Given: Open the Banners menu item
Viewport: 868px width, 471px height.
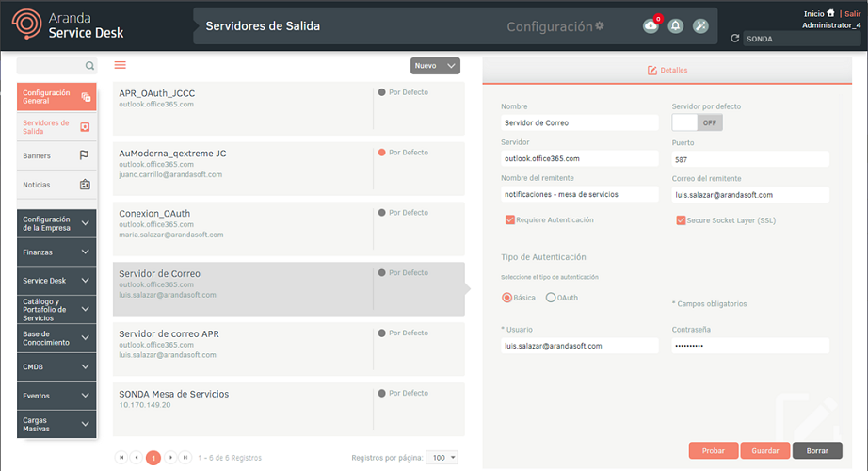Looking at the screenshot, I should [56, 155].
